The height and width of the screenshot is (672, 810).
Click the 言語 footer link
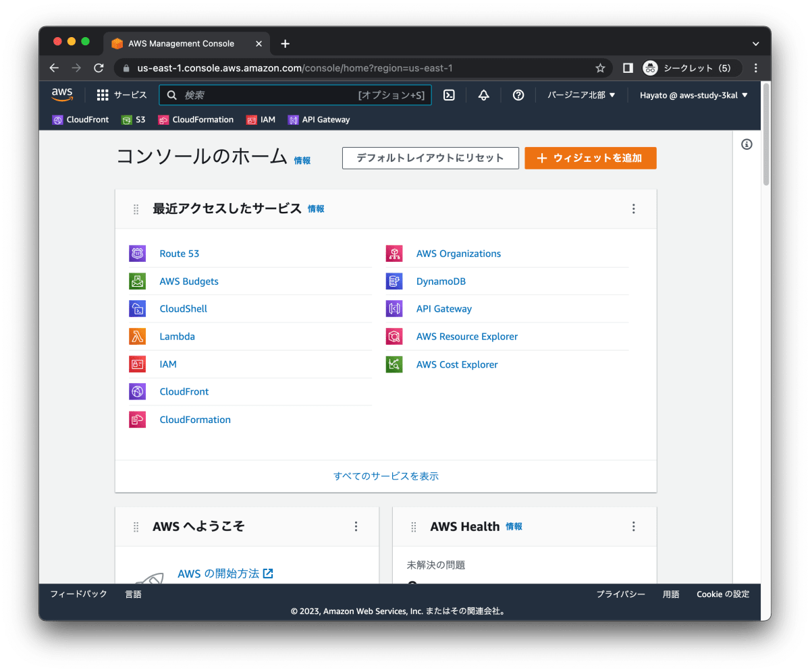coord(133,594)
